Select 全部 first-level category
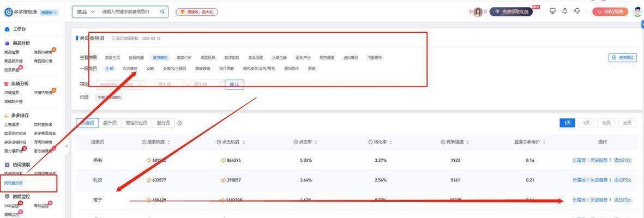Image resolution: width=644 pixels, height=218 pixels. [109, 69]
